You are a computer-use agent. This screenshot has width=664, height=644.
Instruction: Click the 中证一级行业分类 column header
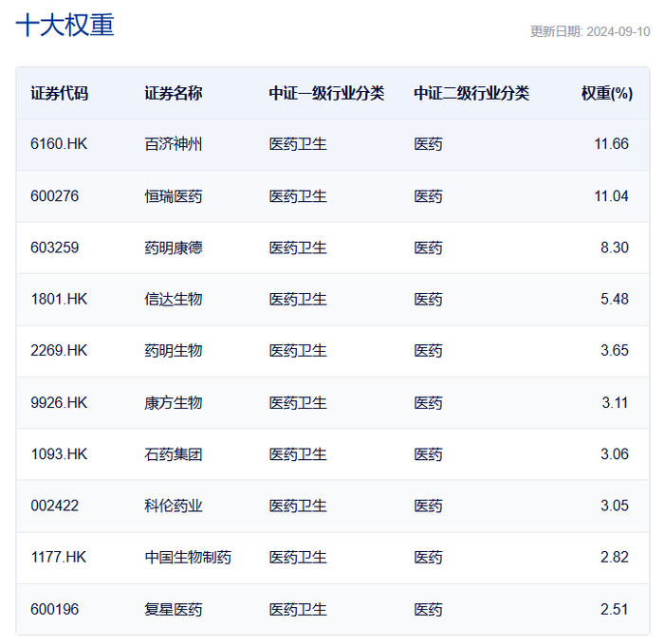tap(326, 93)
